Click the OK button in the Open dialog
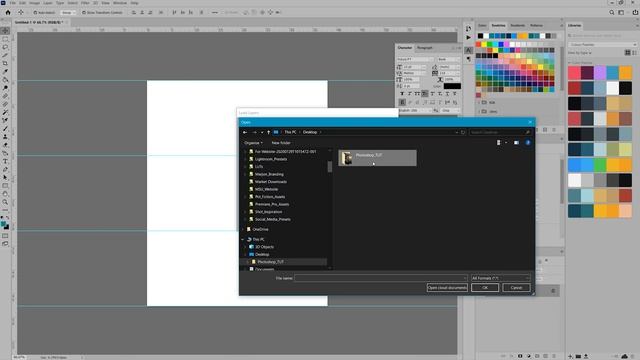 click(x=485, y=288)
